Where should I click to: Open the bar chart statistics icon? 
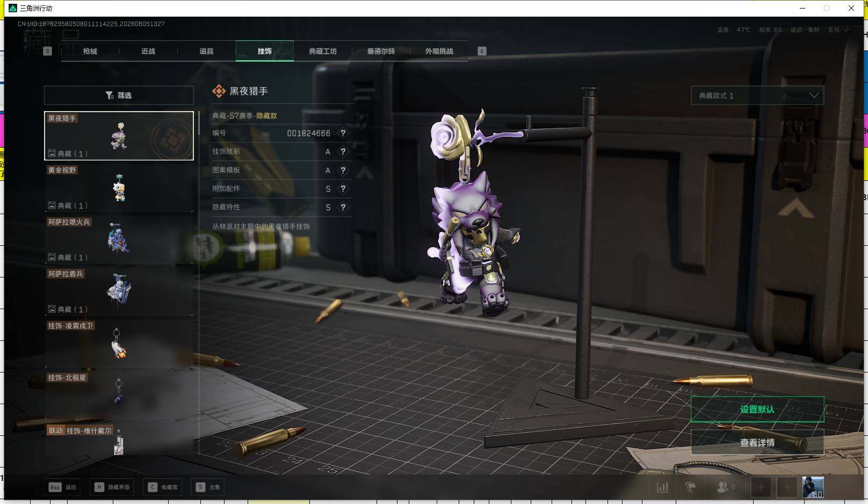663,487
